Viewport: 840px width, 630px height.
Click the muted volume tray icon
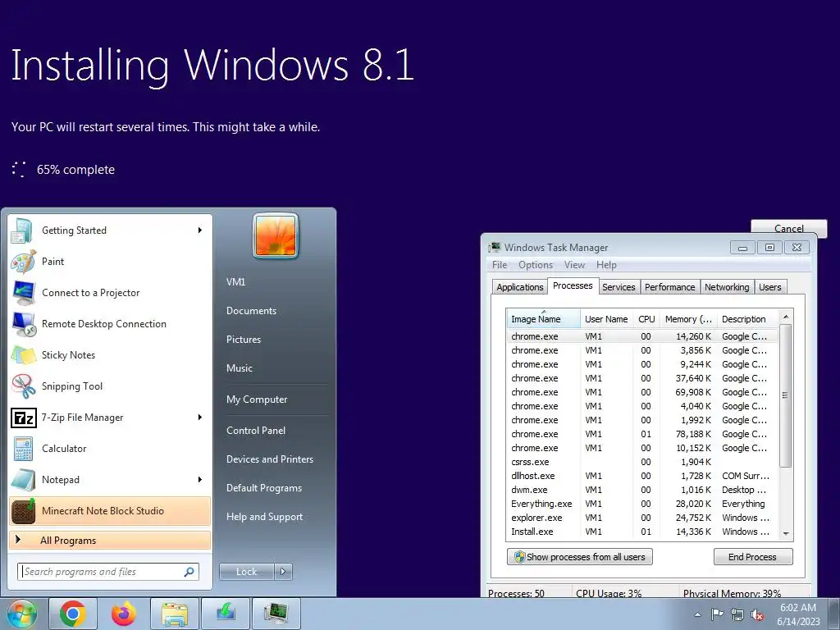click(757, 614)
